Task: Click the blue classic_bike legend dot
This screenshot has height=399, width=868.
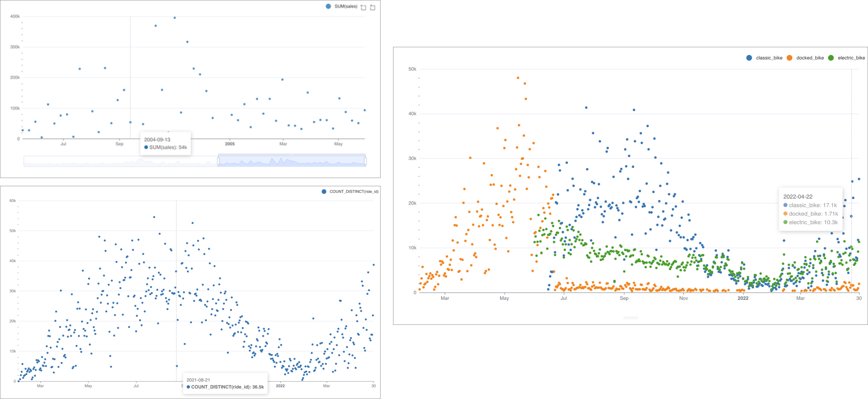Action: 749,58
